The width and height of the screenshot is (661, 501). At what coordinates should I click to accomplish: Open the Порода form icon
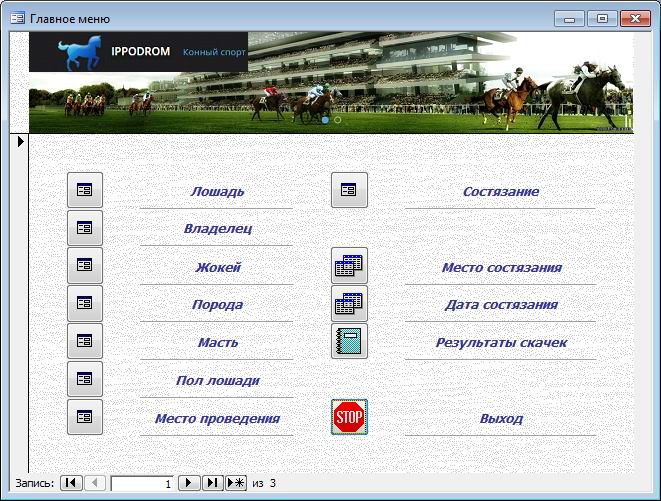coord(85,303)
